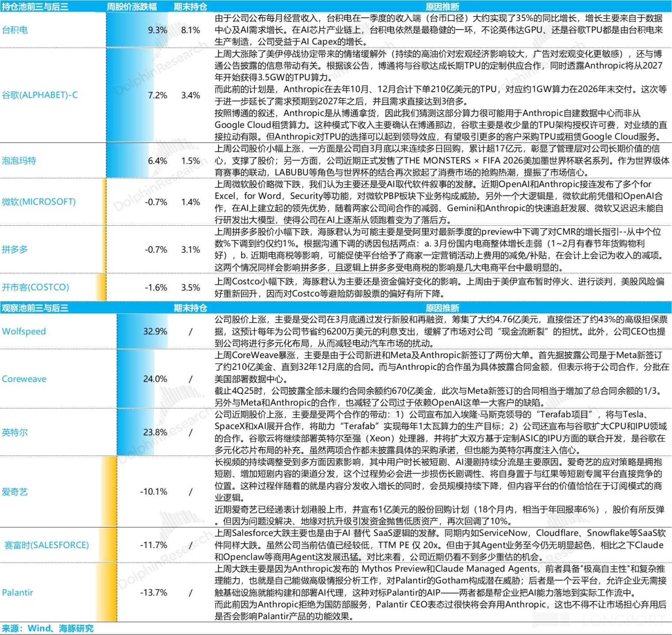Open the 泡泡玛特 stock entry
The height and width of the screenshot is (635, 672).
(x=19, y=161)
